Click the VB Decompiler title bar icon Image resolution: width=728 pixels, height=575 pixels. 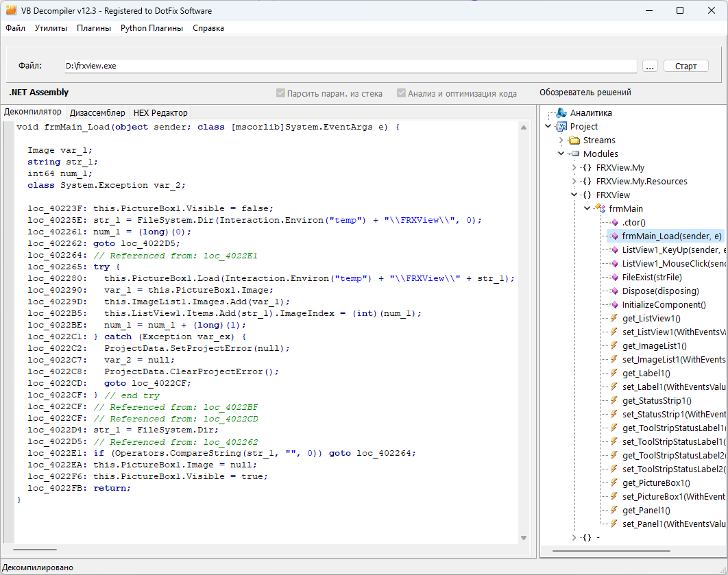pos(11,10)
